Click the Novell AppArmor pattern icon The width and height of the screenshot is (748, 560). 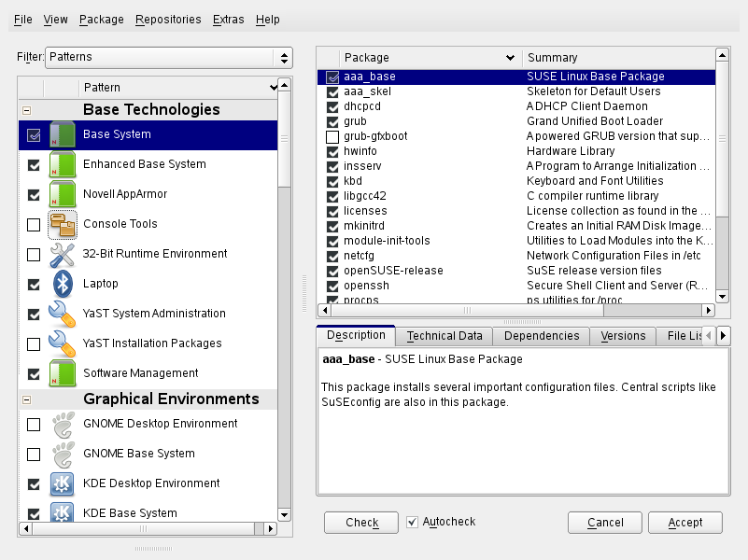point(63,194)
